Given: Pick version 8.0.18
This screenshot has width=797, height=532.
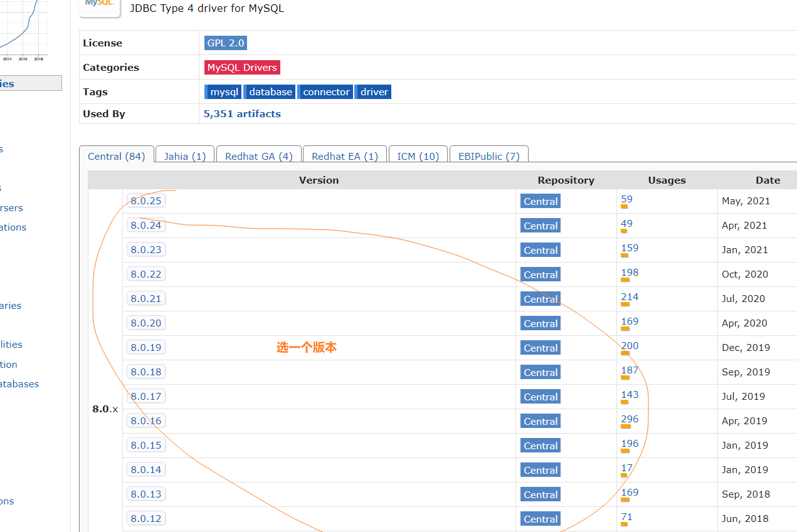Looking at the screenshot, I should click(146, 372).
